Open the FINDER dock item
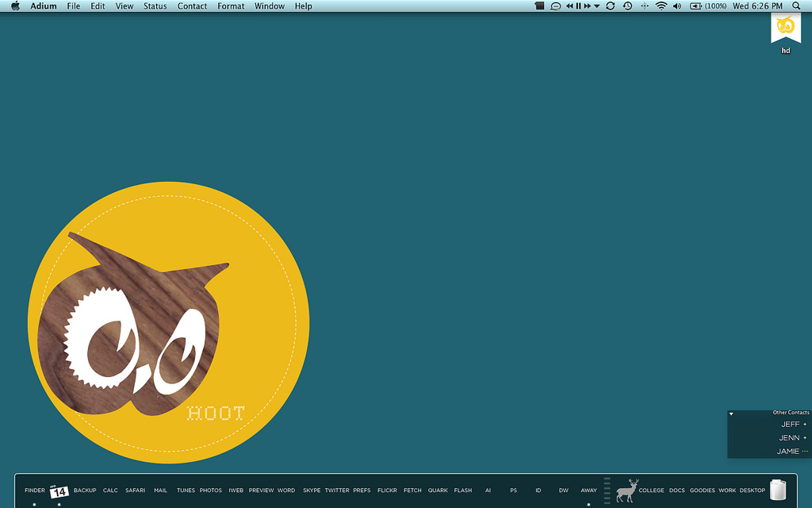Image resolution: width=812 pixels, height=508 pixels. tap(35, 491)
